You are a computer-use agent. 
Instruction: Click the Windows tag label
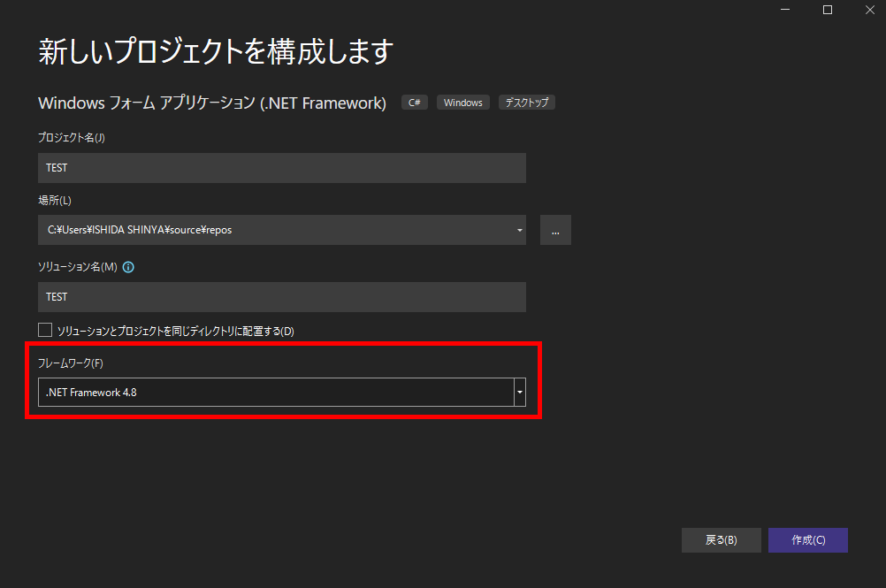point(462,103)
